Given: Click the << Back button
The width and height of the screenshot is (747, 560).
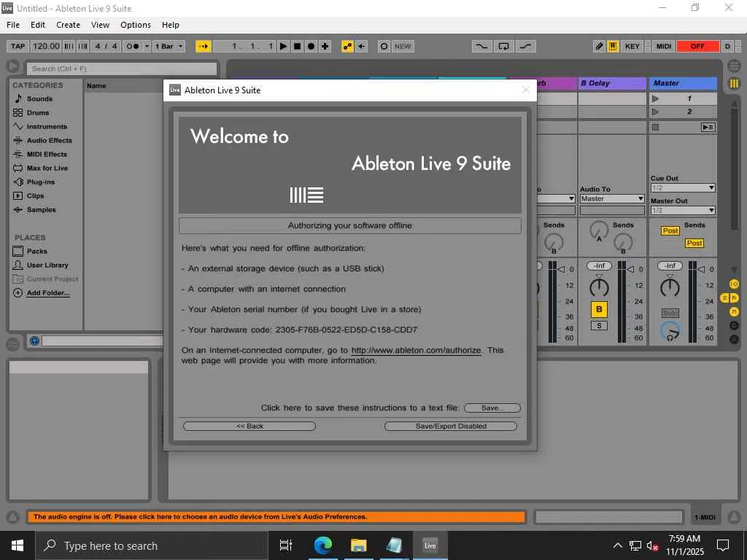Looking at the screenshot, I should [x=249, y=426].
